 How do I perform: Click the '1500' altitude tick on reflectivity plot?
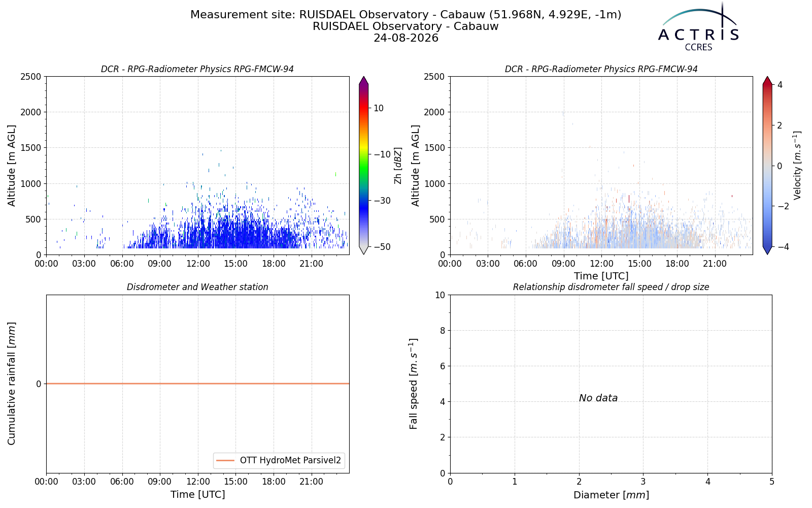pos(30,148)
